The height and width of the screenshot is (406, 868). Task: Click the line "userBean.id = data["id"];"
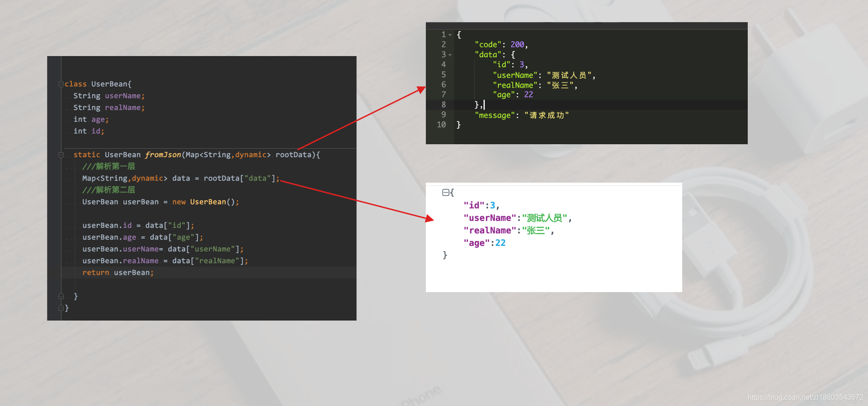(138, 225)
